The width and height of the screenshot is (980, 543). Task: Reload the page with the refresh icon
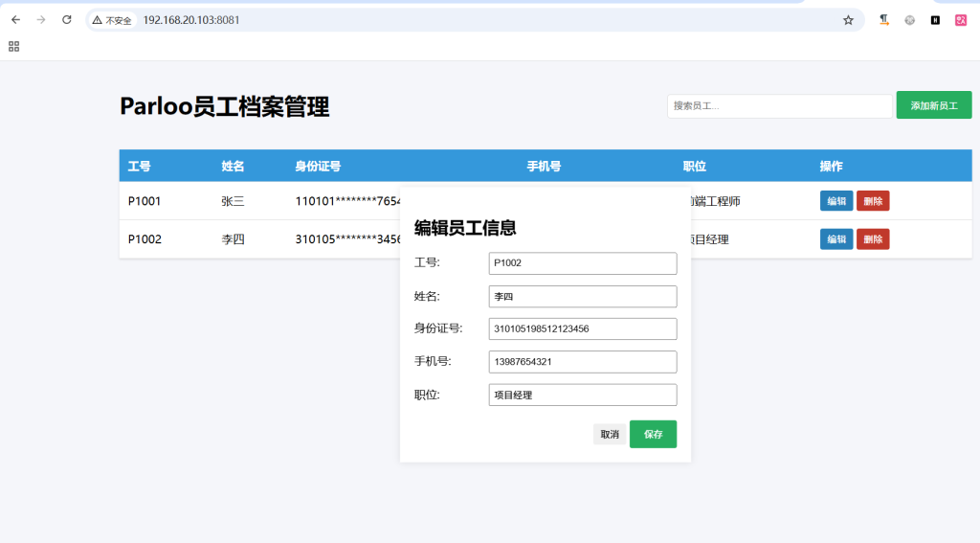pyautogui.click(x=67, y=20)
